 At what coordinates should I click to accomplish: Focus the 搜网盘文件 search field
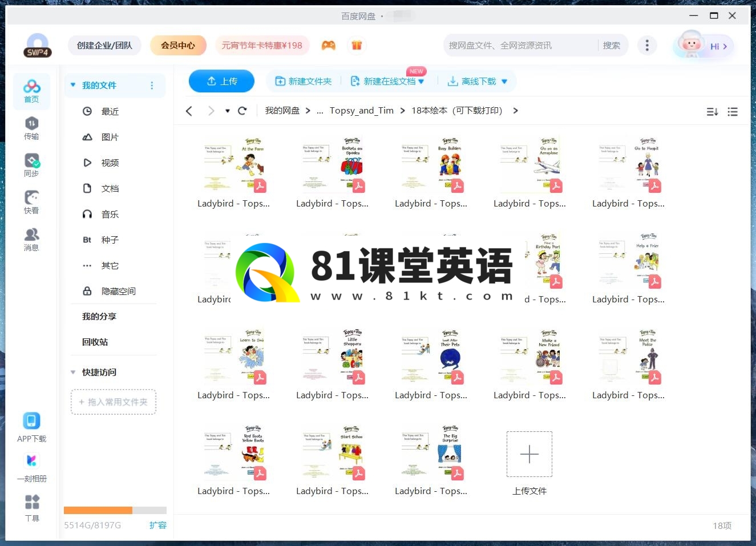point(520,46)
